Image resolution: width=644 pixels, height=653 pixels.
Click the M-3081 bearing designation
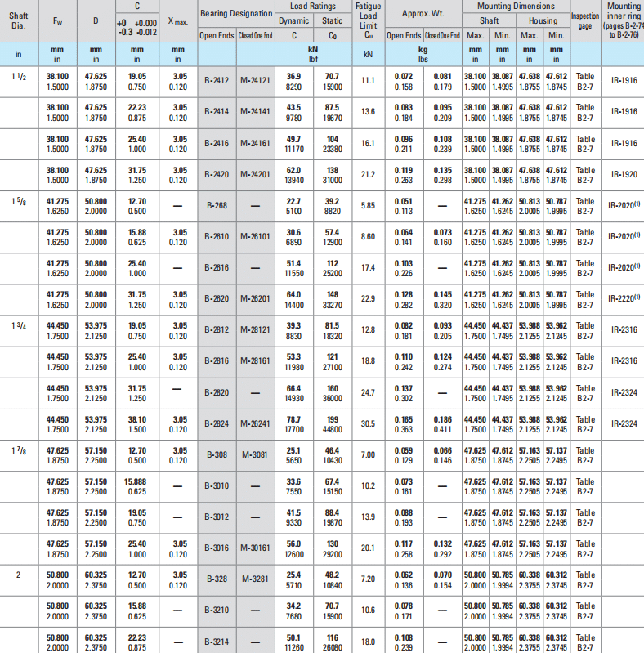click(x=255, y=454)
